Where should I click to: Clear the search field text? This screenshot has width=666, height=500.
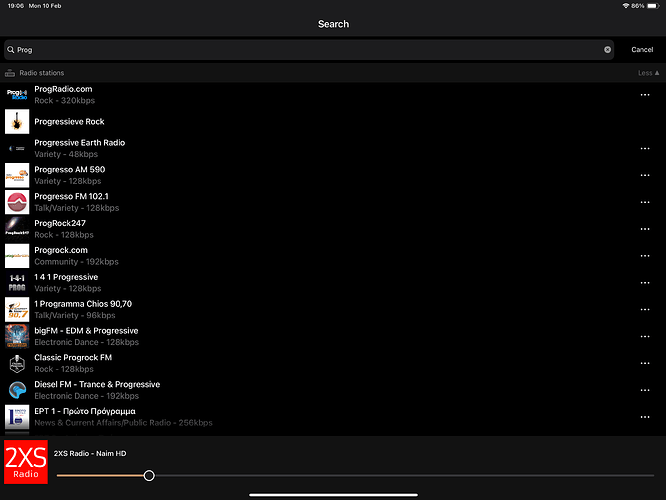(x=607, y=50)
